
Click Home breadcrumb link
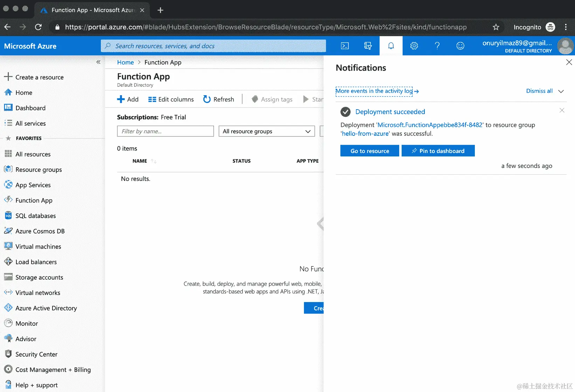[125, 62]
